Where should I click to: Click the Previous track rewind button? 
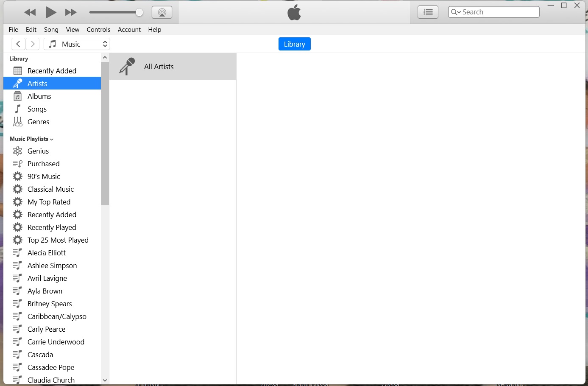pyautogui.click(x=30, y=12)
